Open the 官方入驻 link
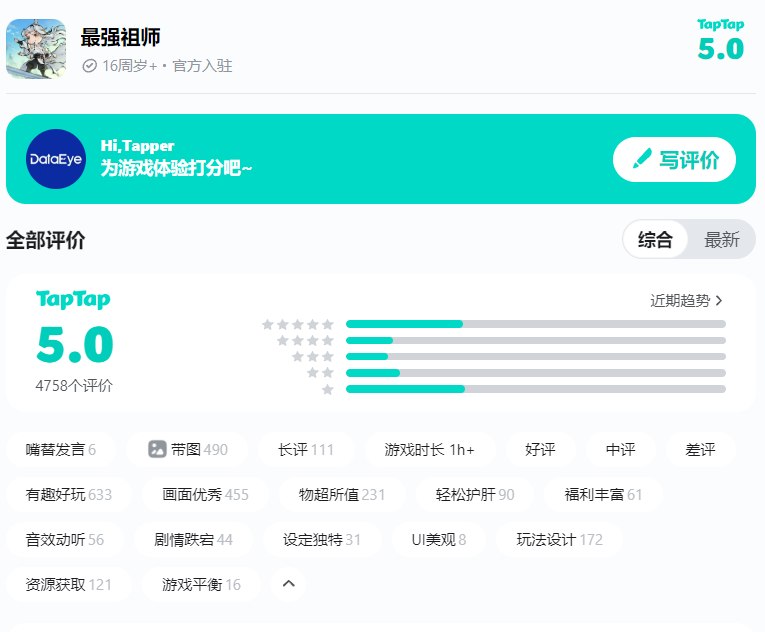 tap(202, 66)
